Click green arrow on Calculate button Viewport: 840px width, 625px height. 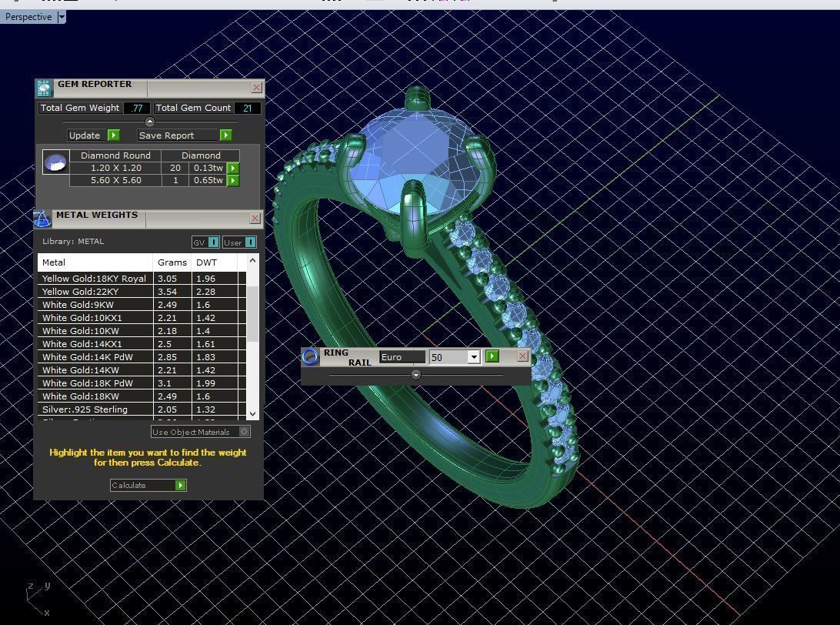[x=181, y=485]
